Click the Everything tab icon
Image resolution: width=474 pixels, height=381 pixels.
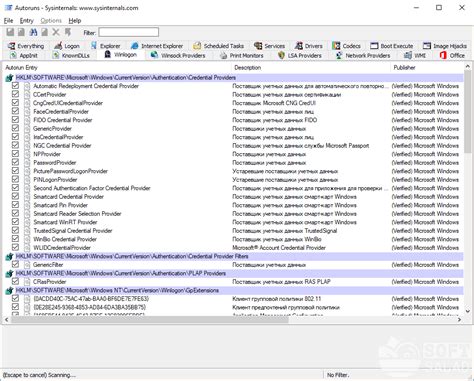(x=12, y=46)
